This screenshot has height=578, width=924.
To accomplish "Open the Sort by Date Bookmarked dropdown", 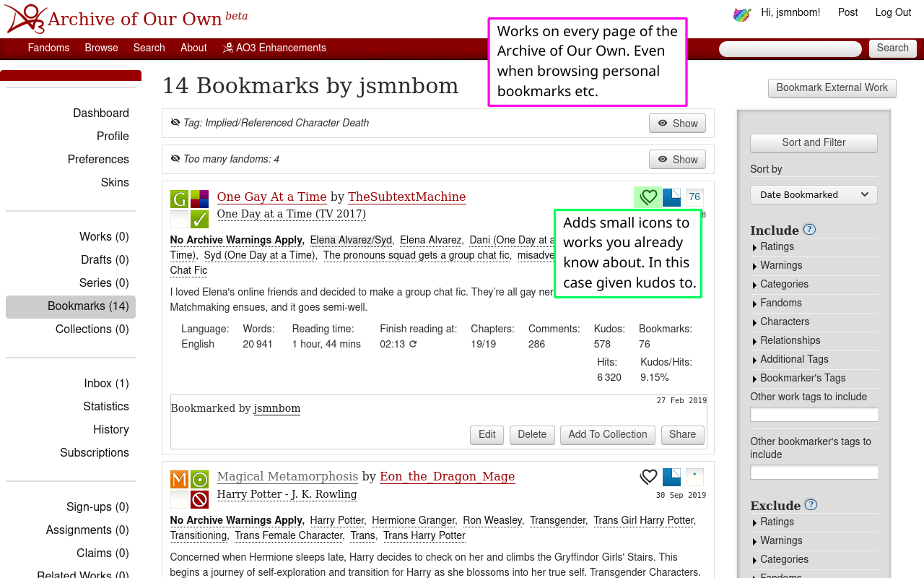I will pyautogui.click(x=814, y=194).
